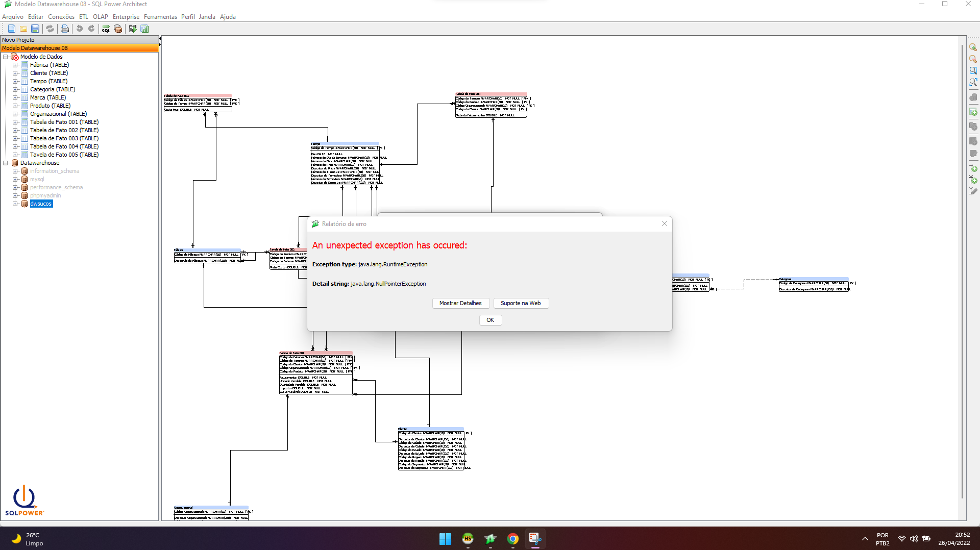
Task: Select Tabela de Fato 004 (TABLE) row
Action: pyautogui.click(x=64, y=146)
